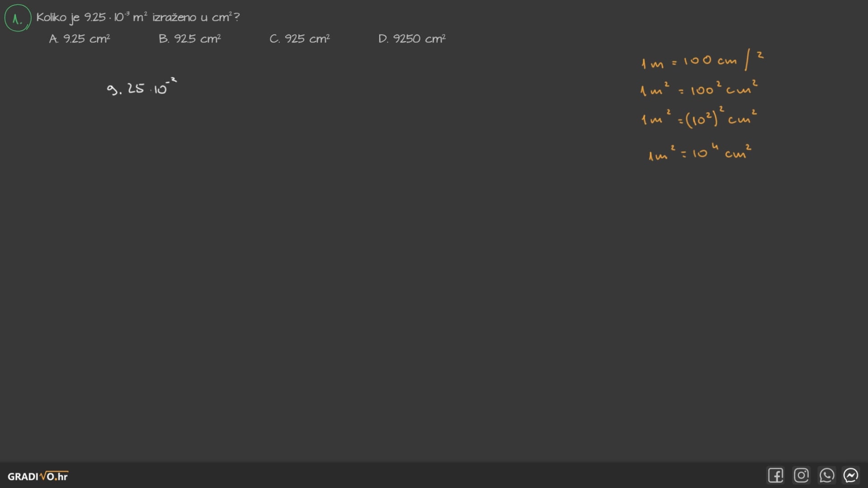Select answer A. 9.25 cm²

(x=80, y=39)
